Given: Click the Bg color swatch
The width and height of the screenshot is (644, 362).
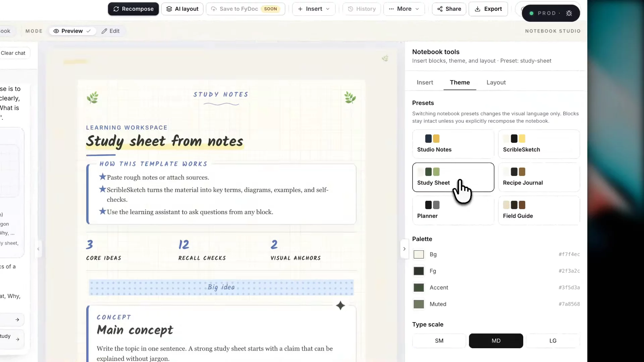Looking at the screenshot, I should click(x=419, y=254).
